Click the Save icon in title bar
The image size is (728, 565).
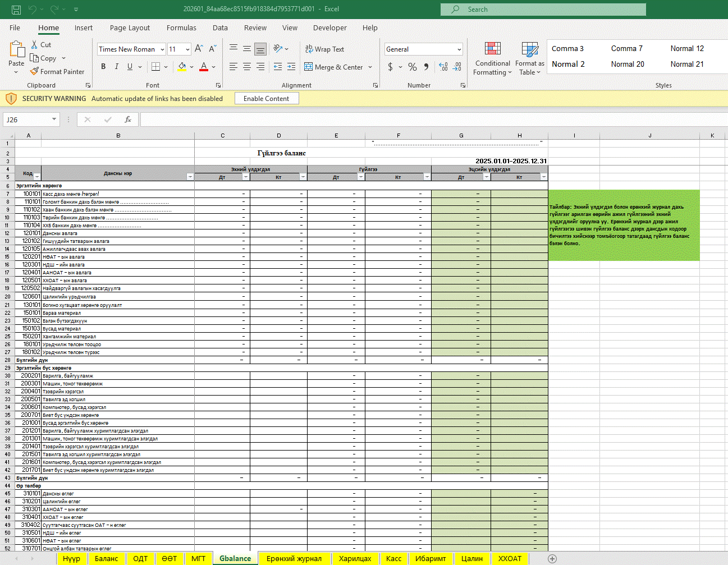click(x=16, y=10)
